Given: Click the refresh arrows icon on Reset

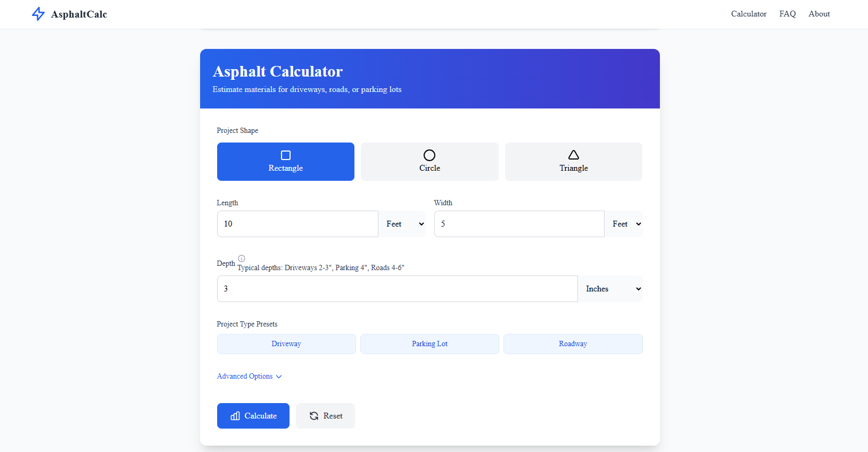Looking at the screenshot, I should click(314, 416).
